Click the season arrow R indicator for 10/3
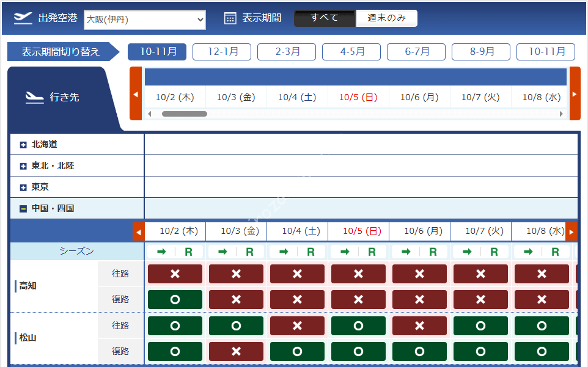 point(237,252)
